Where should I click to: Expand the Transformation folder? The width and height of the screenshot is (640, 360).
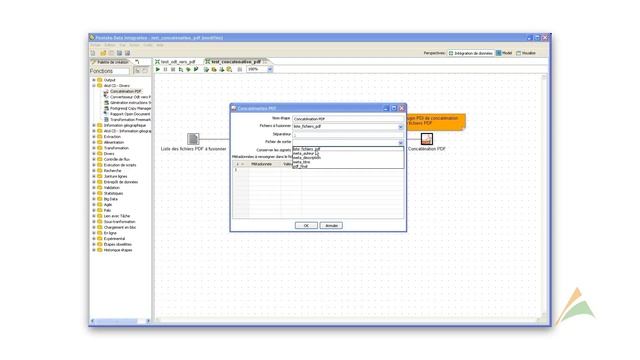94,148
